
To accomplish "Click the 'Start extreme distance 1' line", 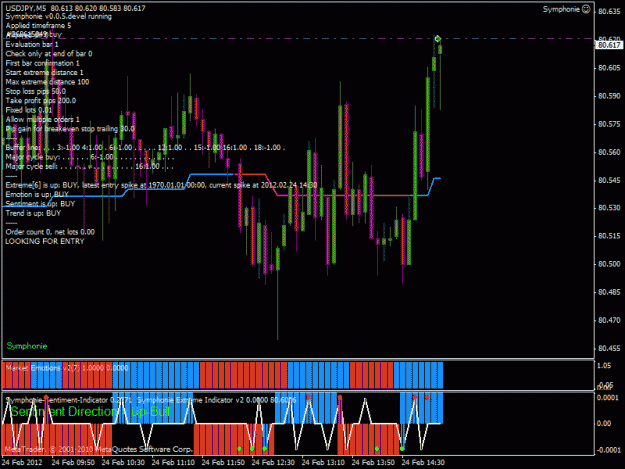I will [x=44, y=73].
